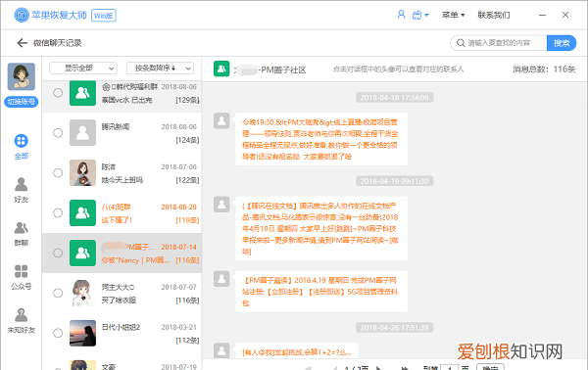The height and width of the screenshot is (370, 588).
Task: Open 陈洁 preview text 她今天上班吗
Action: pyautogui.click(x=122, y=180)
